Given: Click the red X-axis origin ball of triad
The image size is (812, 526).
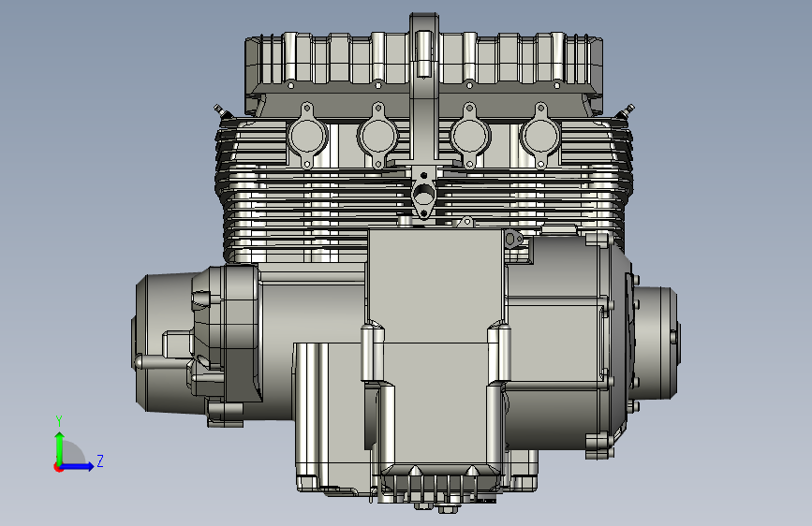Looking at the screenshot, I should point(58,467).
